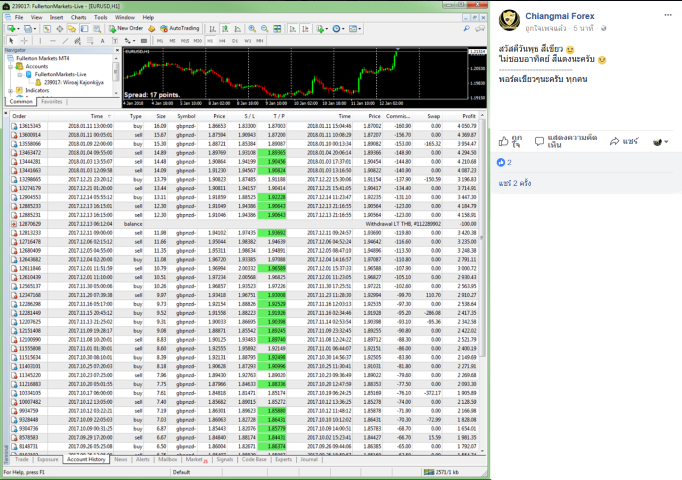Expand the Indicators tree node
This screenshot has width=682, height=480.
10,91
